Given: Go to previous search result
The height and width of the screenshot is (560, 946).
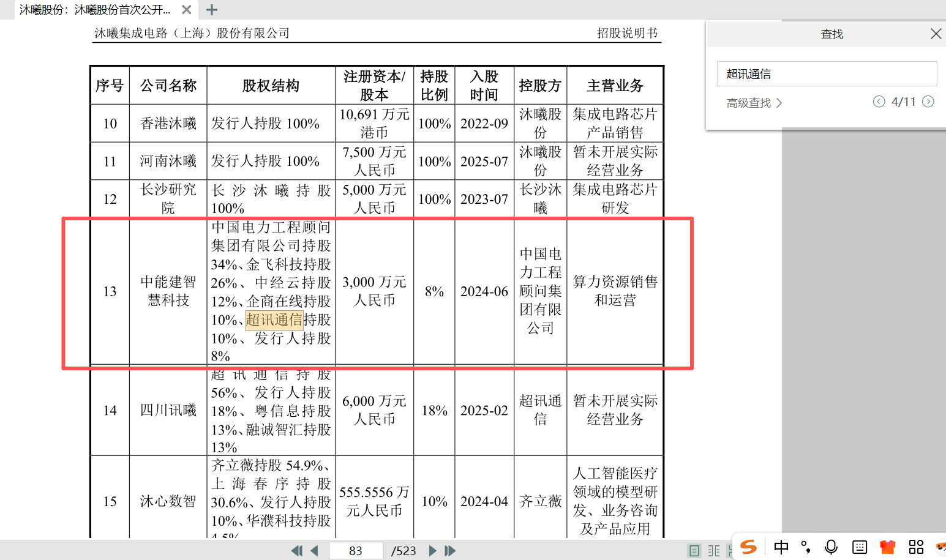Looking at the screenshot, I should [879, 102].
